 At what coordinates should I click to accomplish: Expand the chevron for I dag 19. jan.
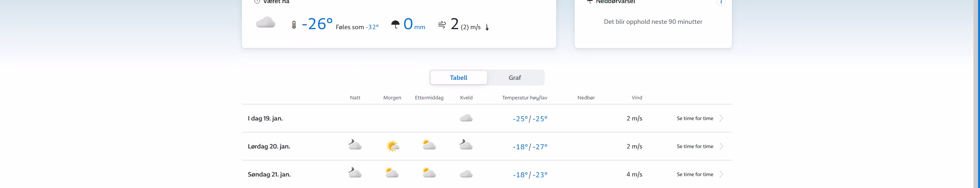(721, 118)
